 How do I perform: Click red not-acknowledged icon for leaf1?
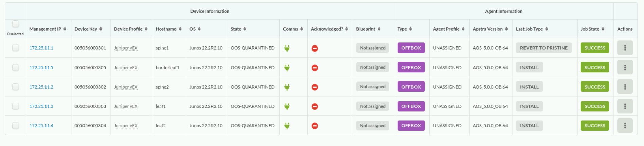[x=315, y=106]
